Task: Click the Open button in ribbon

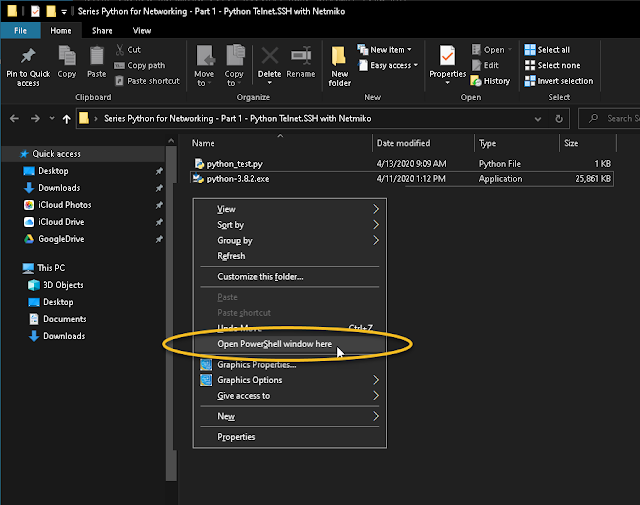Action: tap(491, 50)
